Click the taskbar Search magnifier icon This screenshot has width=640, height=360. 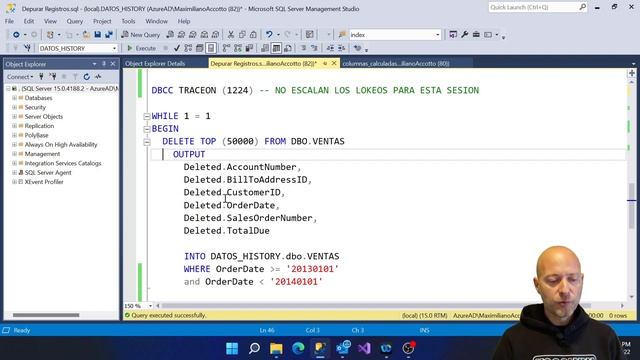[254, 348]
